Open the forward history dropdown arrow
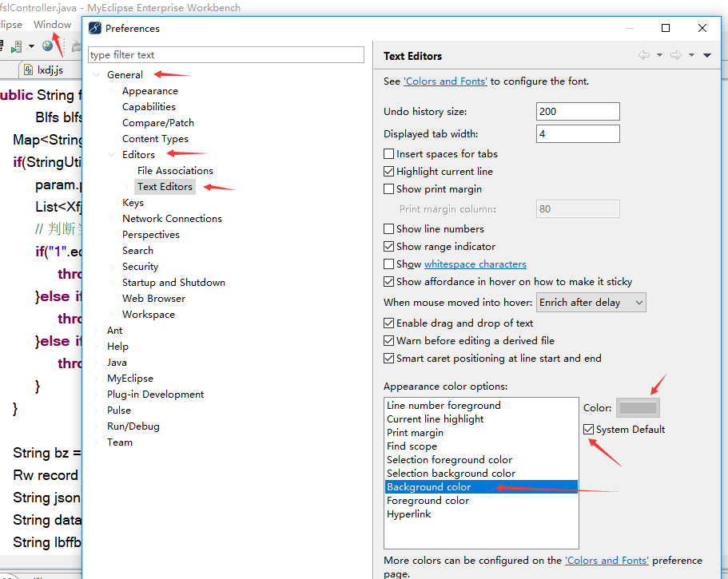Viewport: 728px width, 579px height. (691, 55)
